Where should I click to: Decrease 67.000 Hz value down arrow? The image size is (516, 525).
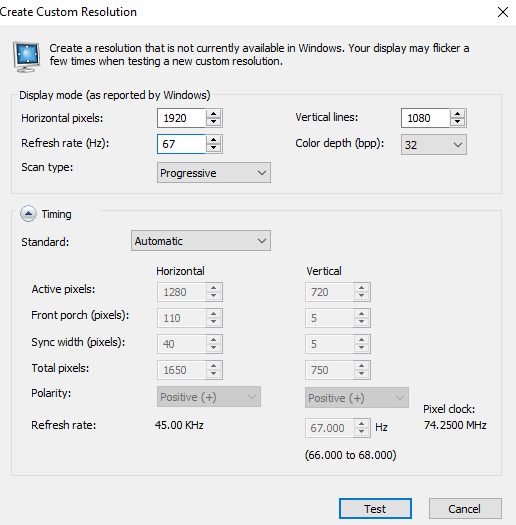(x=362, y=432)
